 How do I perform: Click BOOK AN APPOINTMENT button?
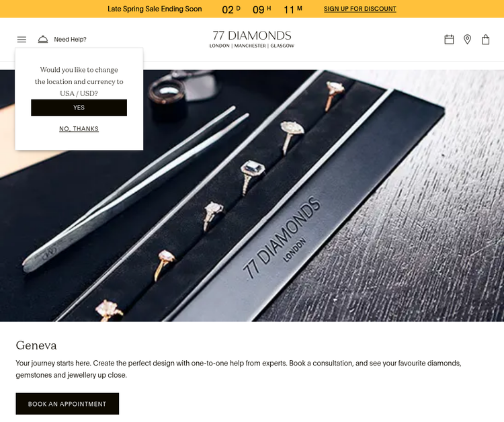coord(67,404)
